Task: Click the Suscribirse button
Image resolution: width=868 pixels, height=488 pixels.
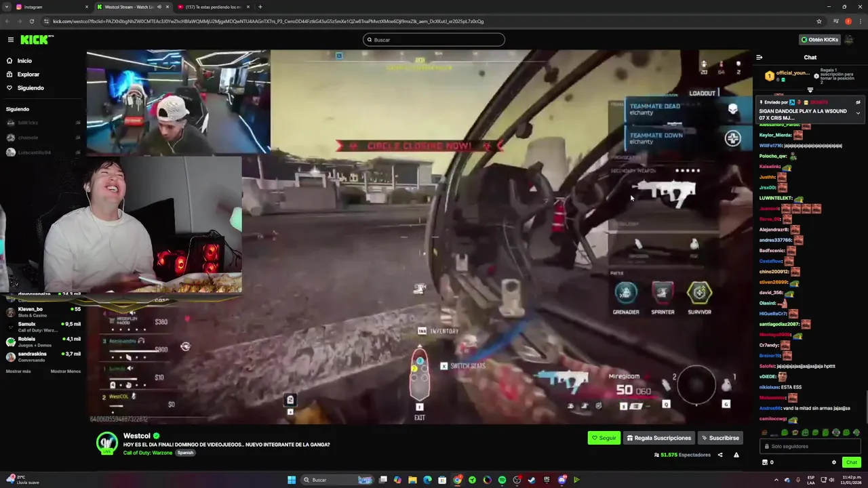Action: pyautogui.click(x=720, y=438)
